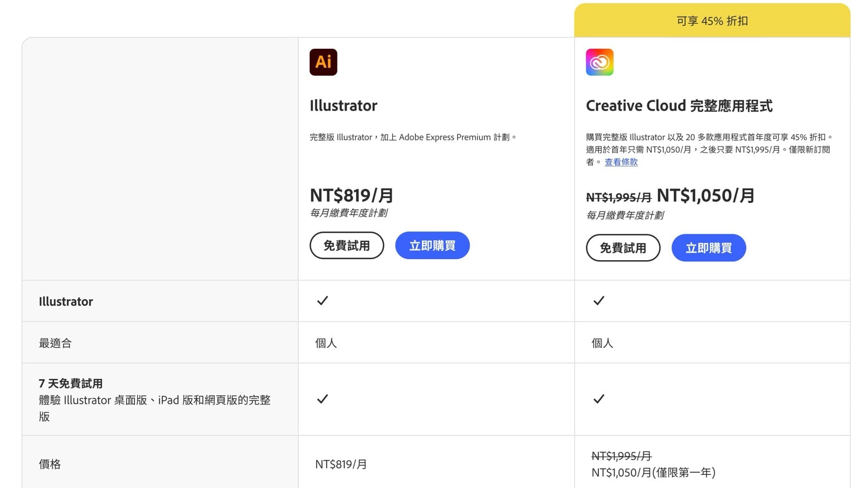Viewport: 868px width, 488px height.
Task: Select the 7-day trial checkmark under Creative Cloud
Action: (599, 399)
